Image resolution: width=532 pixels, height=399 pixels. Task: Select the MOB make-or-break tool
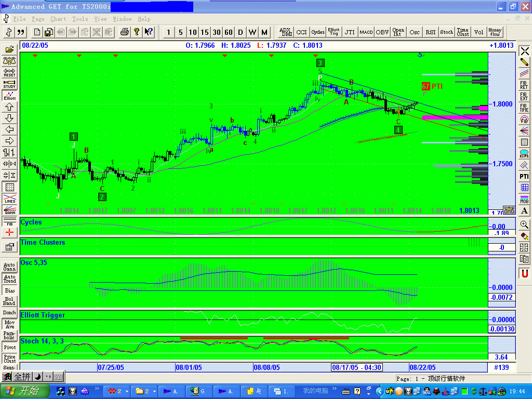point(524,199)
